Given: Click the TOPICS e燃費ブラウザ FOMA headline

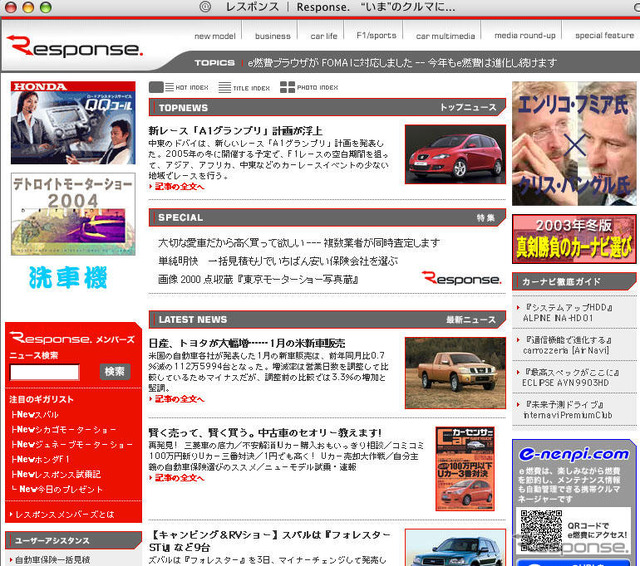Looking at the screenshot, I should pos(402,63).
